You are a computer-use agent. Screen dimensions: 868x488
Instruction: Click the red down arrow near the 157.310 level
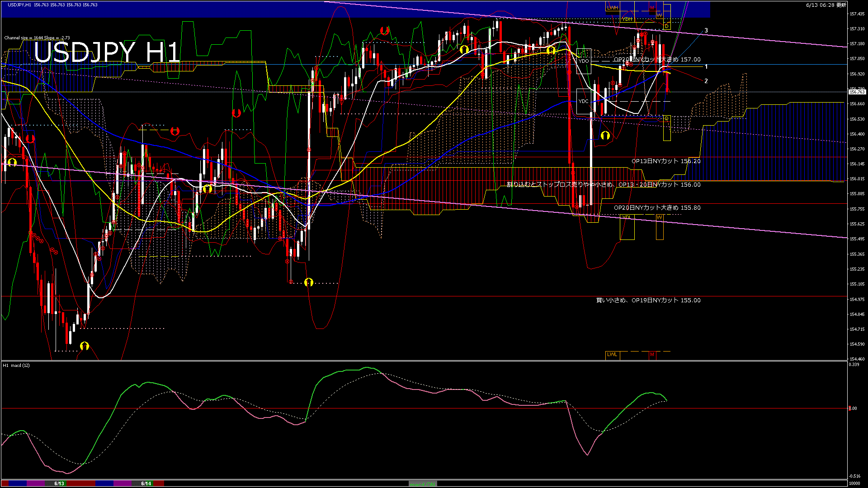coord(385,31)
